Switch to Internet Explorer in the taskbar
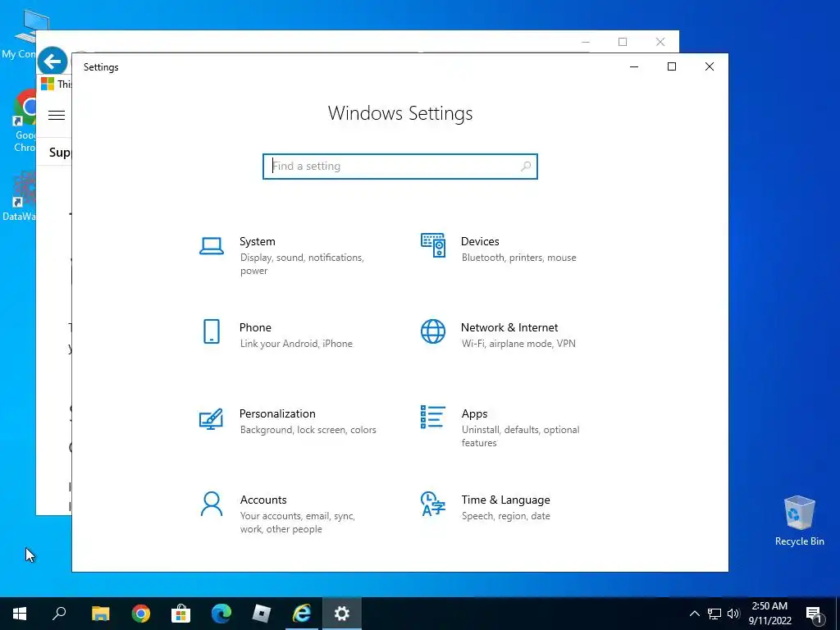Image resolution: width=840 pixels, height=630 pixels. (302, 614)
